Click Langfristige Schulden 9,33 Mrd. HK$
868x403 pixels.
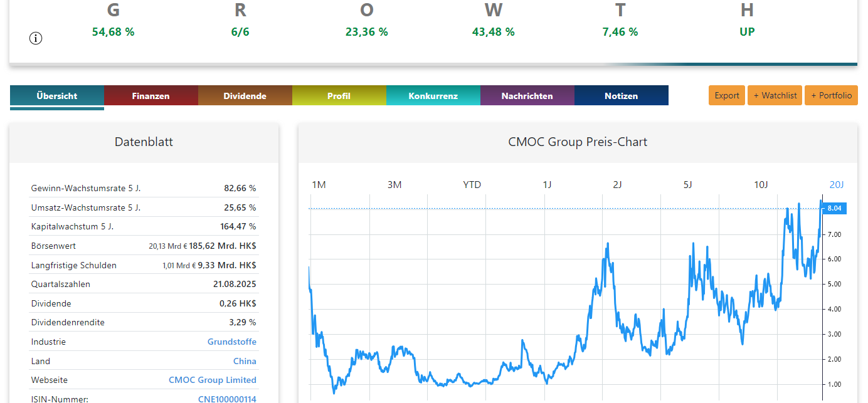(227, 265)
